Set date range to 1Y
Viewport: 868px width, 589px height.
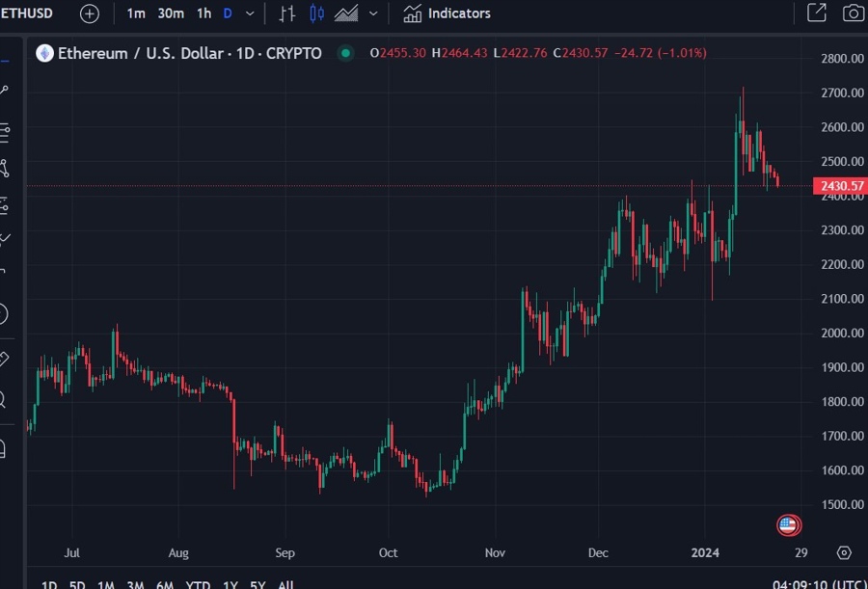pos(230,584)
